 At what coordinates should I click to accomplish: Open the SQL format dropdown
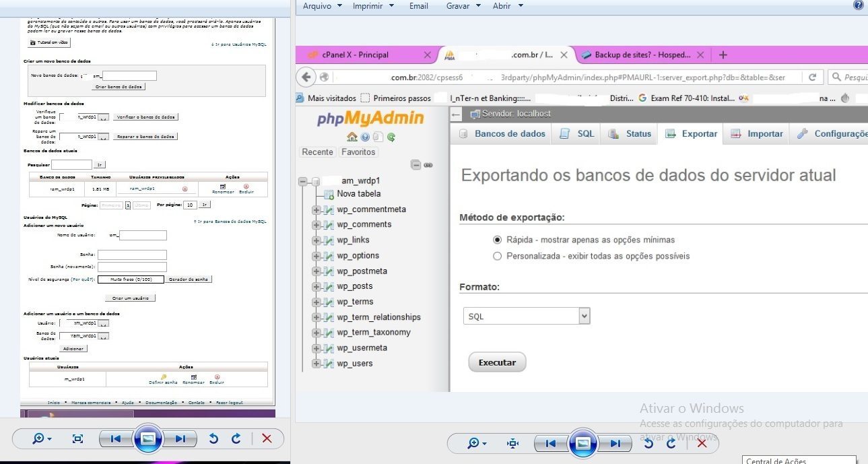point(527,317)
